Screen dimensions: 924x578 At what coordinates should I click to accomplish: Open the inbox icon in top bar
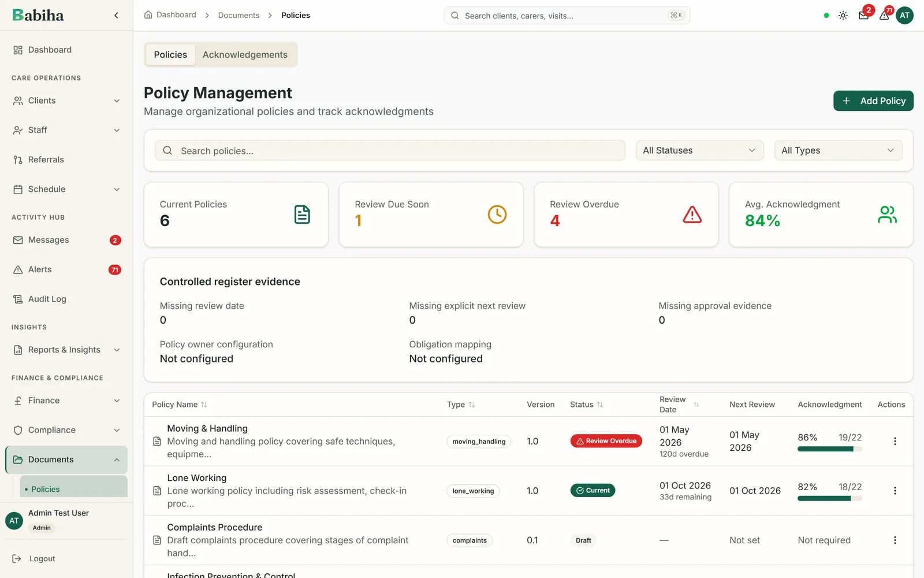pyautogui.click(x=863, y=16)
